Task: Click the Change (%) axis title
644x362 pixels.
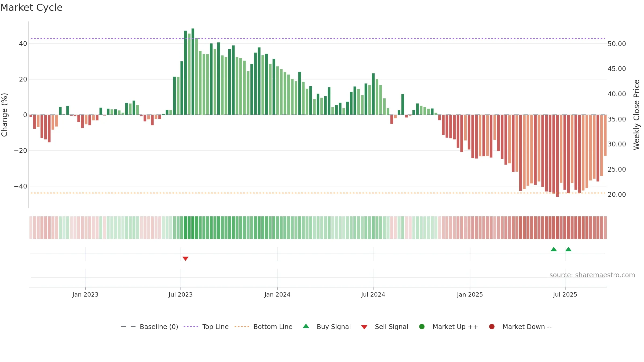Action: point(5,115)
